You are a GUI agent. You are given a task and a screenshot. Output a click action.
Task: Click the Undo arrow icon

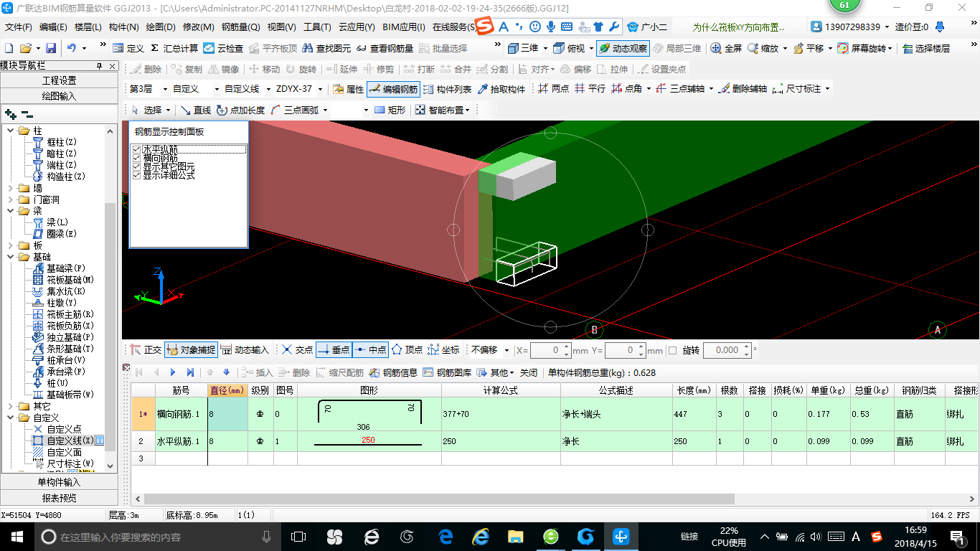[x=72, y=48]
